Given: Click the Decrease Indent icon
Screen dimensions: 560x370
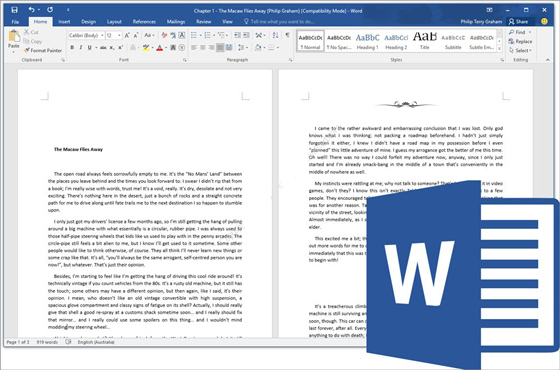Looking at the screenshot, I should (237, 35).
